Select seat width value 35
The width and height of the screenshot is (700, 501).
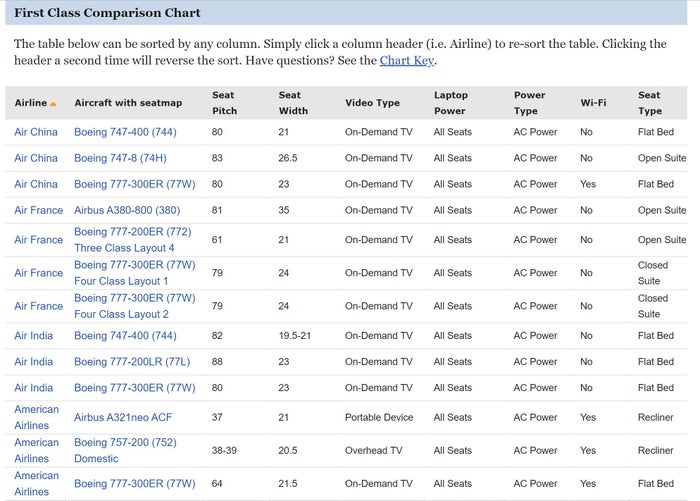284,210
